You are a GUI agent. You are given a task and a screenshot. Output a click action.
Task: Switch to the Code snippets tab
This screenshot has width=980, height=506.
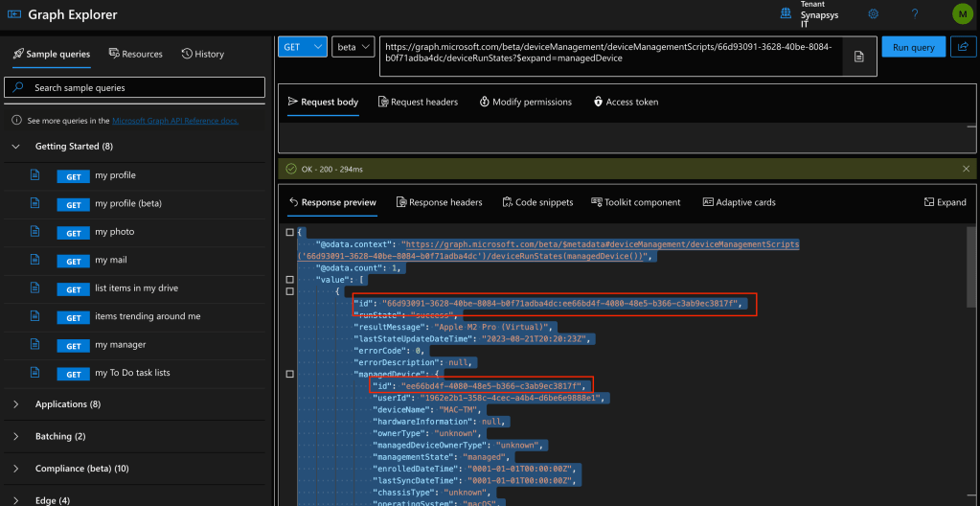pos(536,202)
